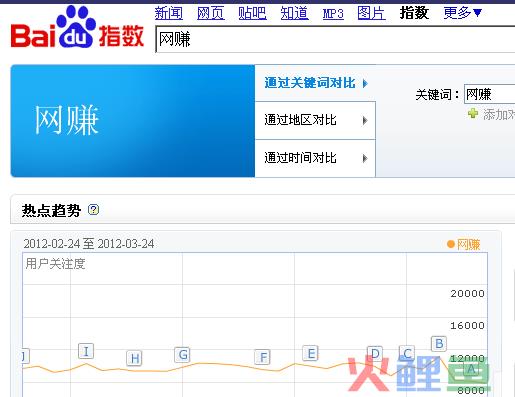The width and height of the screenshot is (515, 397).
Task: Click the 添加对比 add link text
Action: [x=499, y=115]
